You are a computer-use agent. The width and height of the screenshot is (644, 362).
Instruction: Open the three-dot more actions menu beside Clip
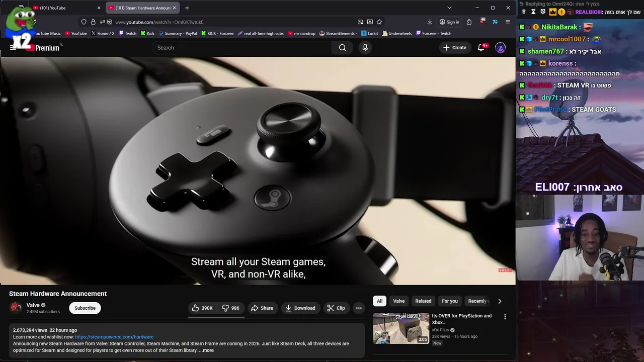(359, 308)
